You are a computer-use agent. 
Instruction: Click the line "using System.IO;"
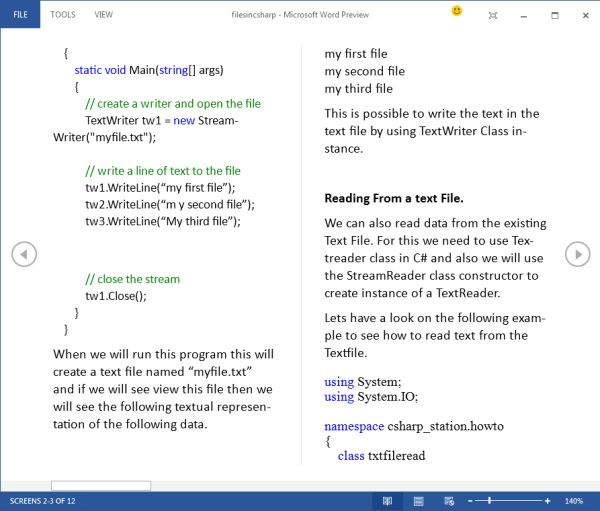pyautogui.click(x=371, y=397)
